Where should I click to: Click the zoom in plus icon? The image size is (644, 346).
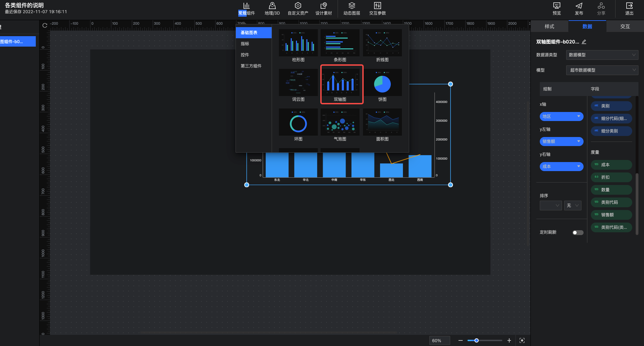[x=509, y=340]
